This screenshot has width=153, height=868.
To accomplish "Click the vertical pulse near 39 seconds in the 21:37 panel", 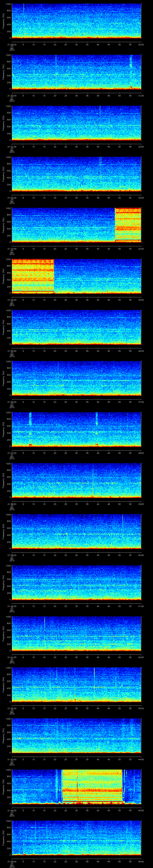I will (x=97, y=429).
